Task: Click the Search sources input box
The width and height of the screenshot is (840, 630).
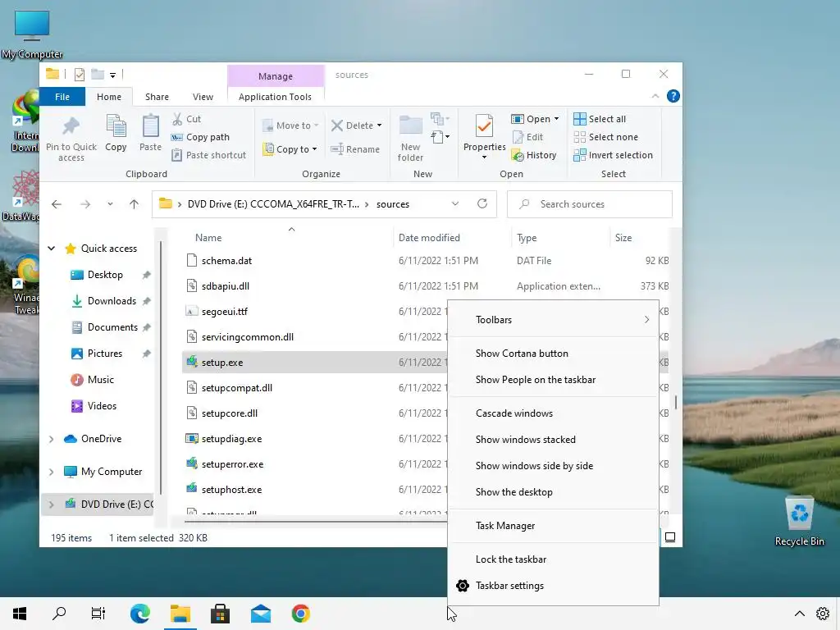Action: pos(589,204)
